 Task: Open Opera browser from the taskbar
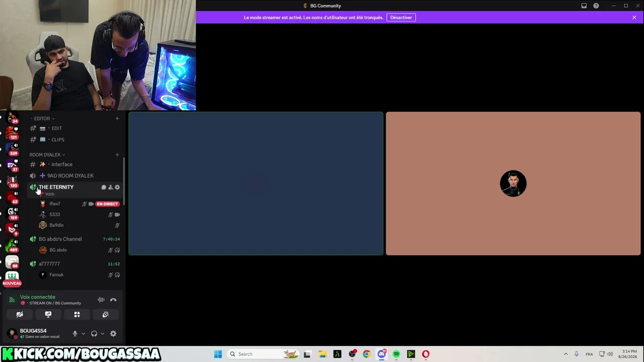click(426, 354)
